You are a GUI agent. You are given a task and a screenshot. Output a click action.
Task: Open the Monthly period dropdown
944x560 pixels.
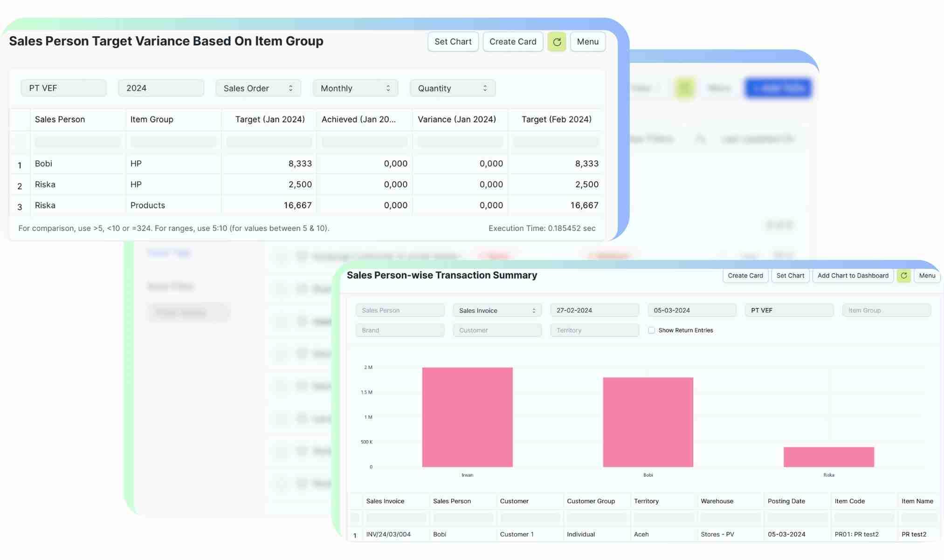(355, 89)
